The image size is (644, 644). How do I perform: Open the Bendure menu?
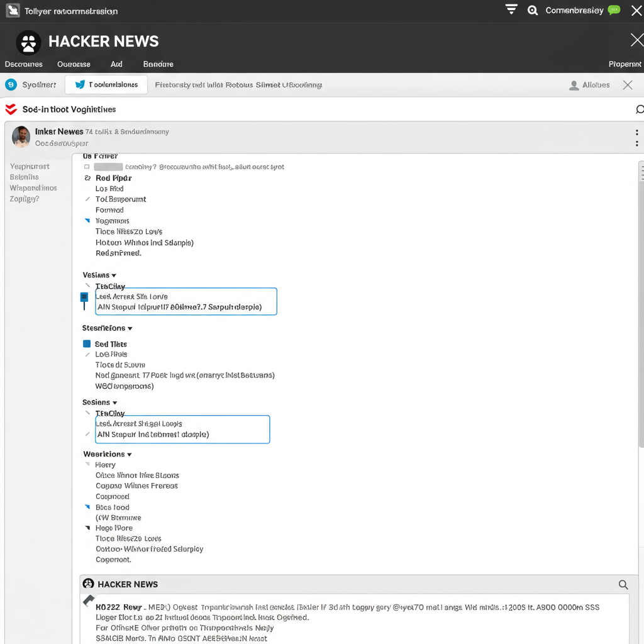point(158,64)
